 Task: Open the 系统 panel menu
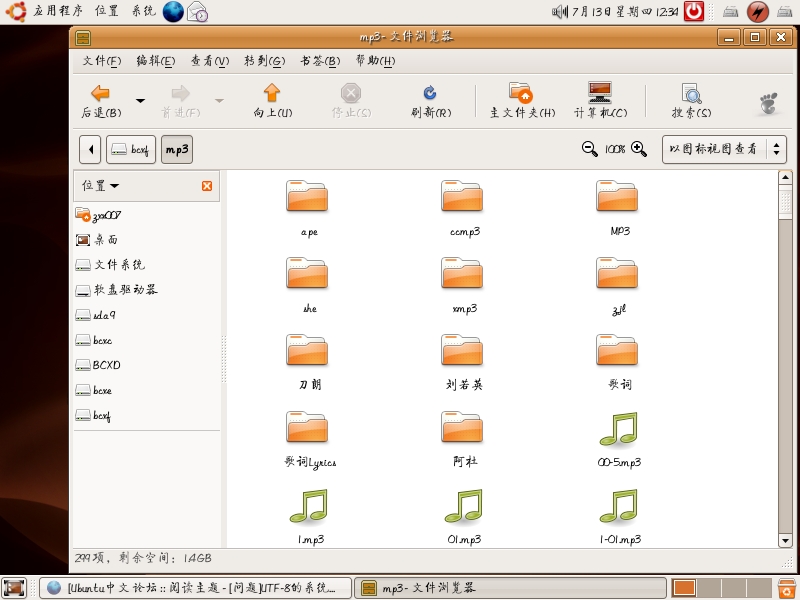pyautogui.click(x=143, y=11)
